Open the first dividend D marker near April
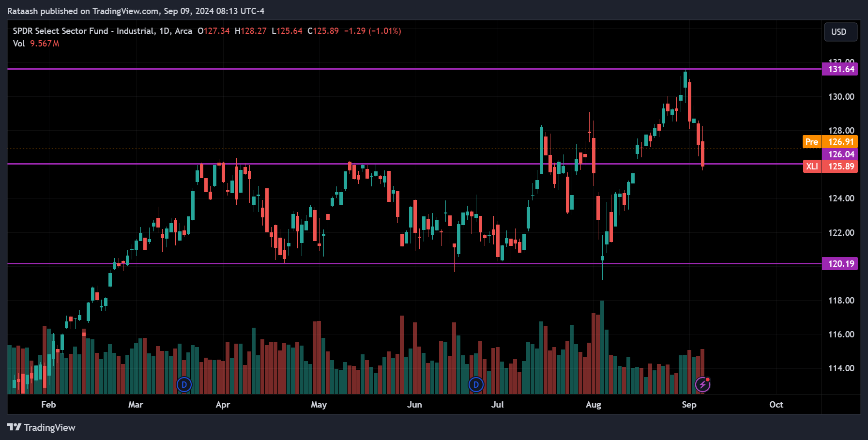The image size is (868, 440). click(184, 385)
